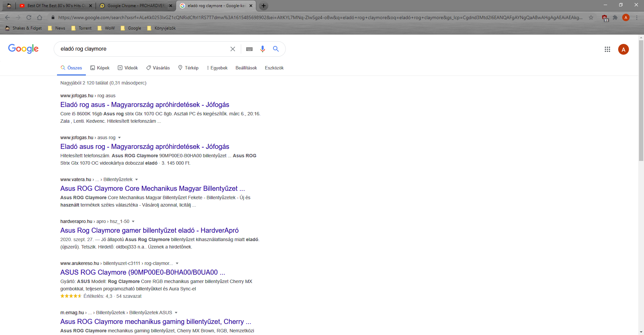
Task: Open the Google apps grid
Action: tap(607, 49)
